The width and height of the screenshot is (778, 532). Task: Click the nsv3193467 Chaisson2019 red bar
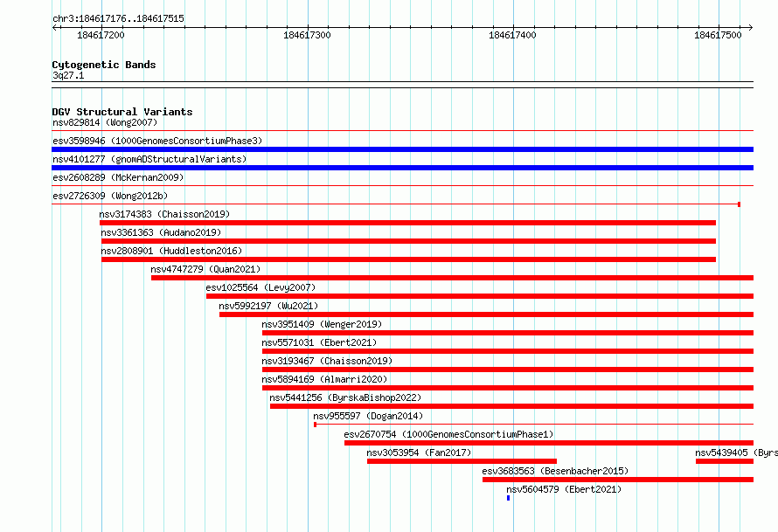tap(508, 370)
